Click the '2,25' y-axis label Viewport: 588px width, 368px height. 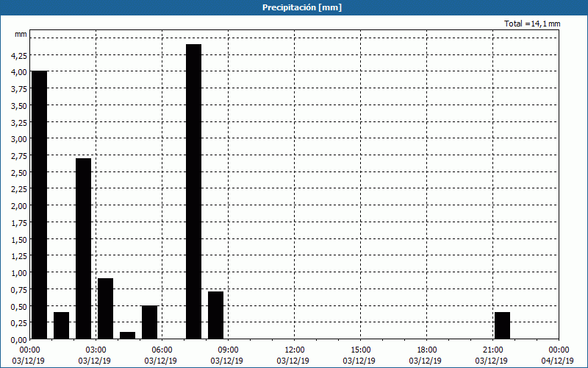click(x=19, y=189)
